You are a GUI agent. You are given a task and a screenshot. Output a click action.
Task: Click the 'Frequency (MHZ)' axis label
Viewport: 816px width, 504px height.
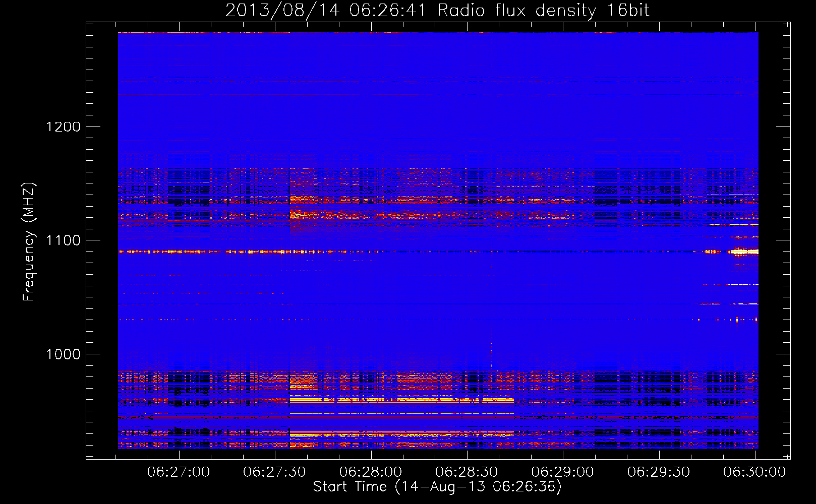pos(29,242)
